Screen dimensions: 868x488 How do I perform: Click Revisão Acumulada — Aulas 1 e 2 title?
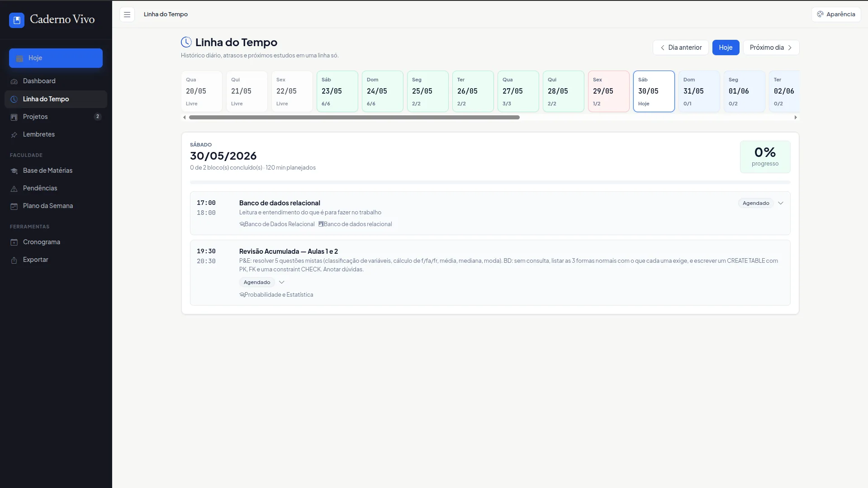point(289,251)
